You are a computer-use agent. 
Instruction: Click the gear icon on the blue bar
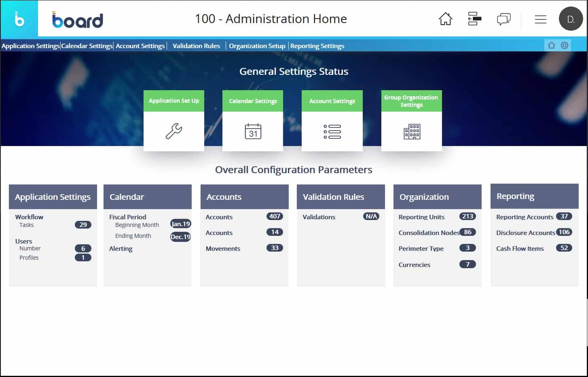tap(565, 45)
